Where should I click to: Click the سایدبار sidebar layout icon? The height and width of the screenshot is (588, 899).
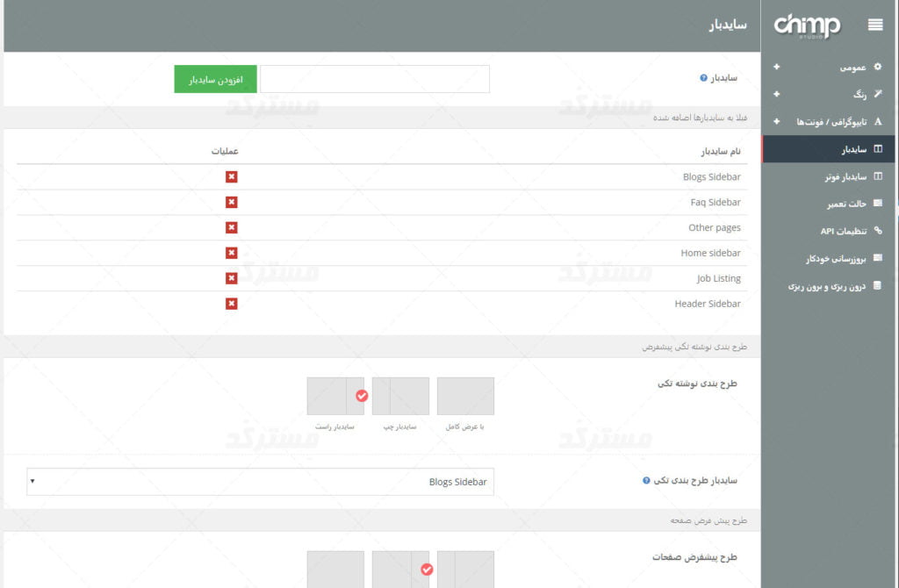pyautogui.click(x=877, y=149)
